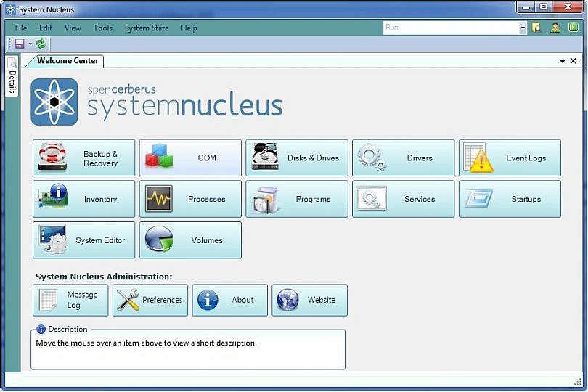The image size is (588, 392).
Task: Click the Startups window icon
Action: point(478,199)
